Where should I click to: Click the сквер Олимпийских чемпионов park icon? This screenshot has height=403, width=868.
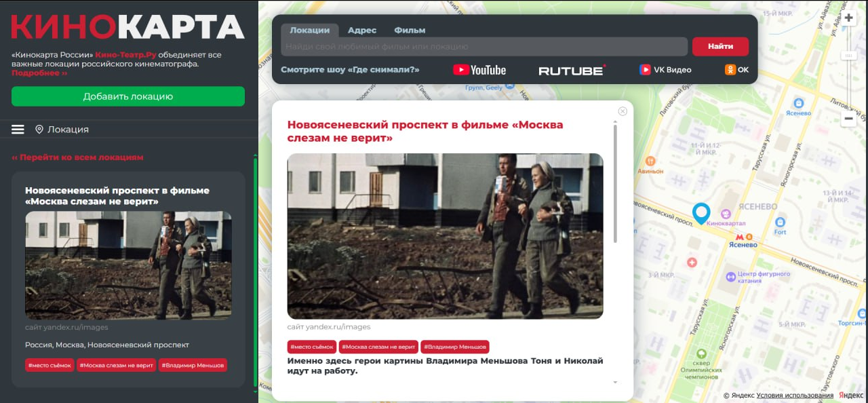coord(701,353)
